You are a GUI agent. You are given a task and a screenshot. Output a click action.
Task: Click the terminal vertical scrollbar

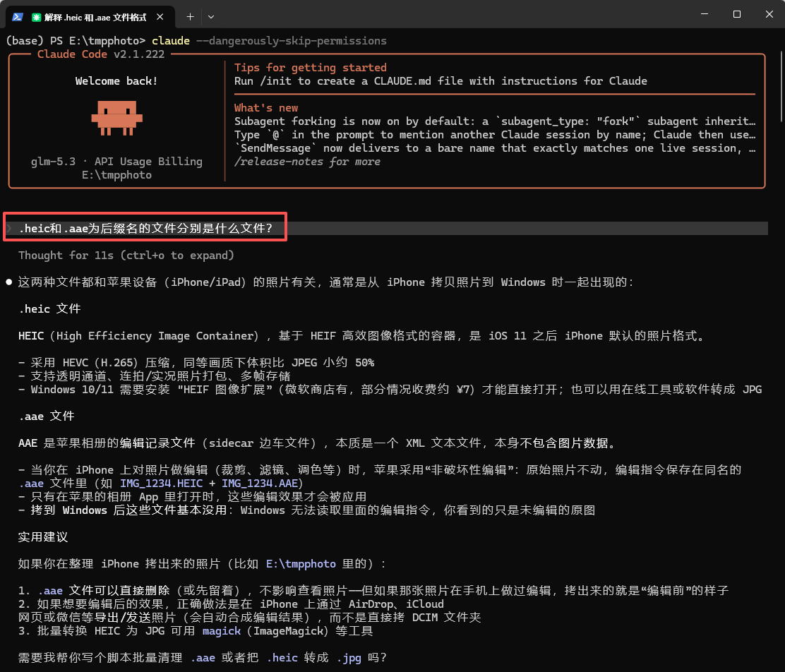pos(781,86)
